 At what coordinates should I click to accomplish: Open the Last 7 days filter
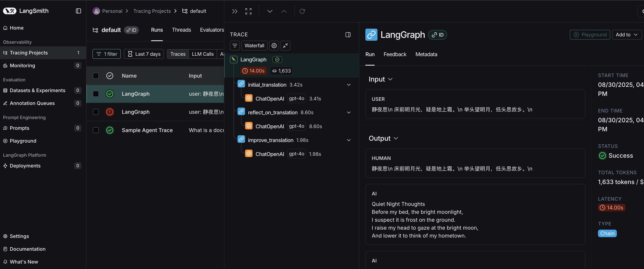[x=144, y=54]
